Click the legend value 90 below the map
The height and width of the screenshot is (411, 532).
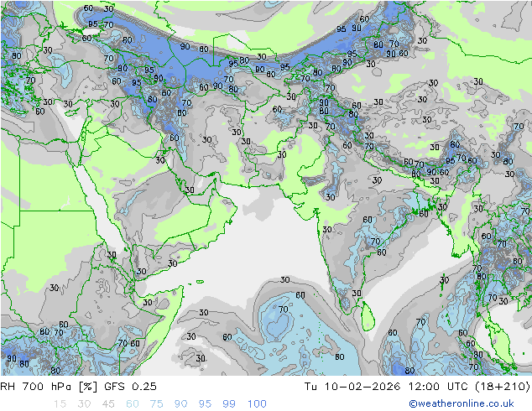[x=180, y=403]
